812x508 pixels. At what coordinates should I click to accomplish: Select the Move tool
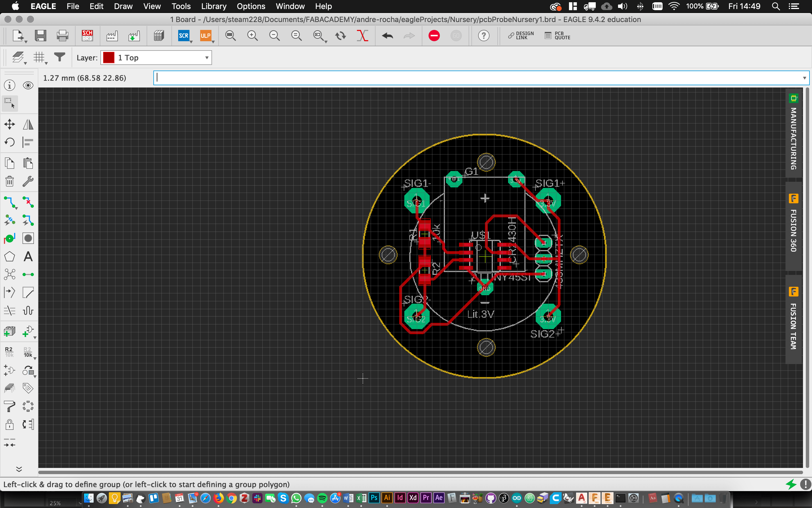pos(9,124)
